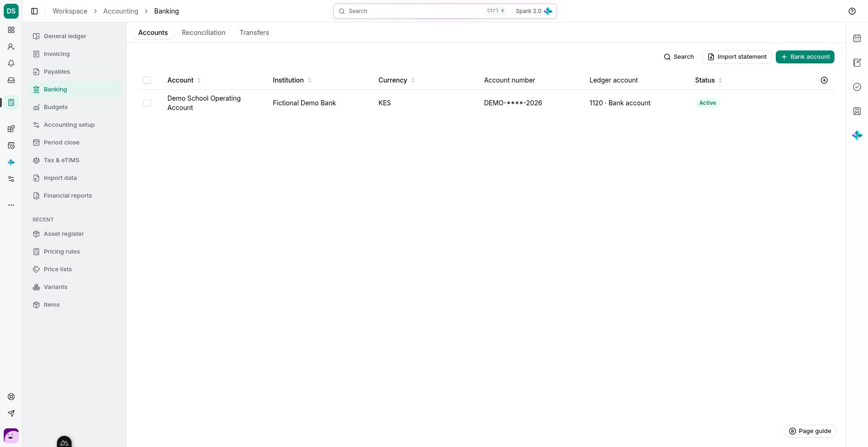Open the calendar icon in the right rail
This screenshot has height=447, width=868.
tap(857, 38)
